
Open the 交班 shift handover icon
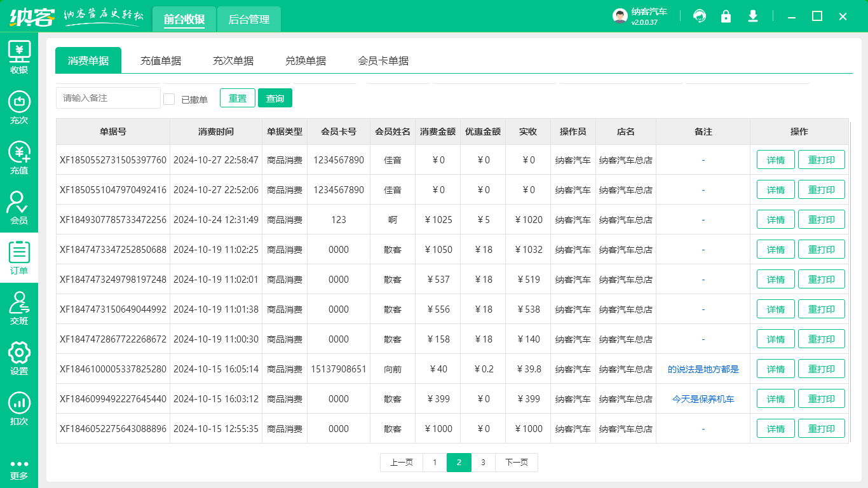pyautogui.click(x=19, y=308)
